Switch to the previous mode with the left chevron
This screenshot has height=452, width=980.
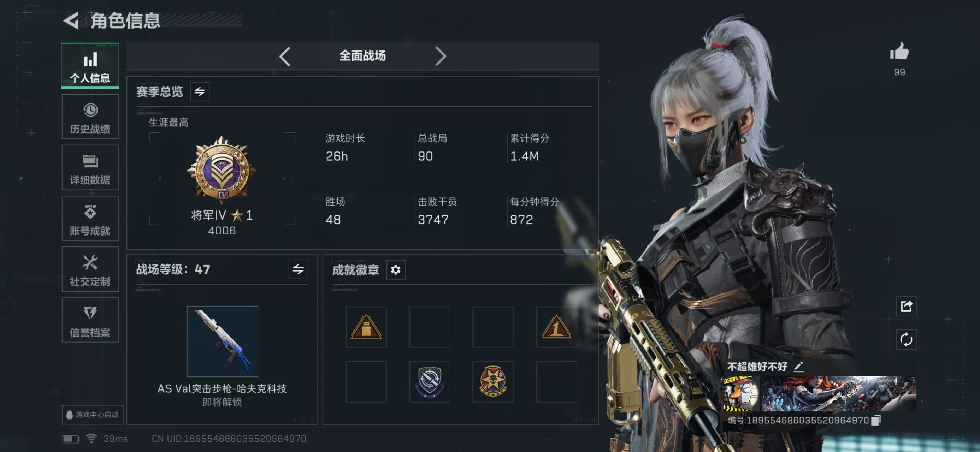(284, 56)
